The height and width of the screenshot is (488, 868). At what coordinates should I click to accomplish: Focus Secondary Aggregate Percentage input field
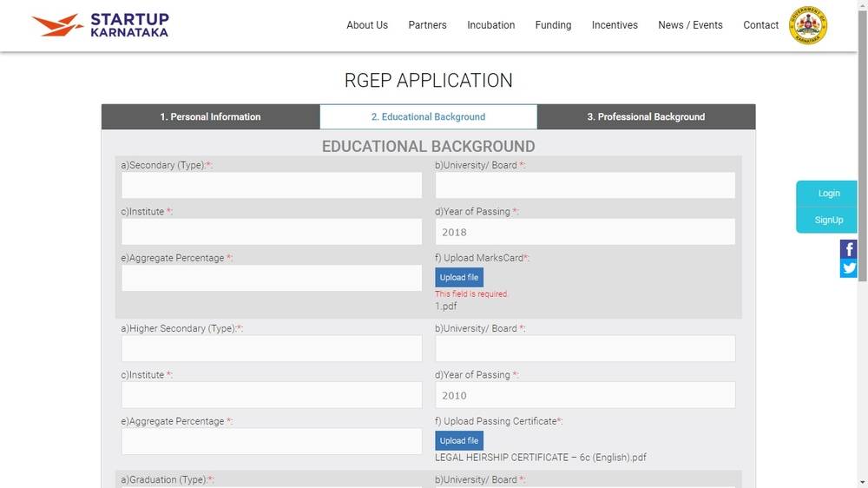[272, 278]
